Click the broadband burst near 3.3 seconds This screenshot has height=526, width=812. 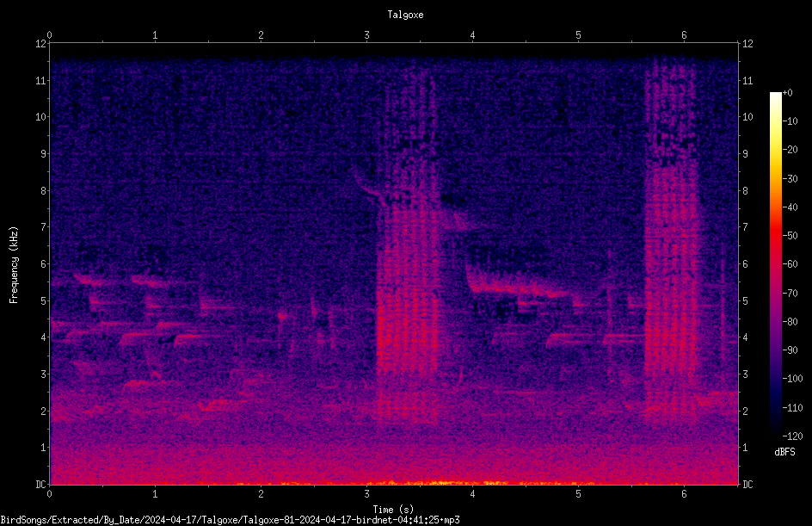(x=408, y=249)
